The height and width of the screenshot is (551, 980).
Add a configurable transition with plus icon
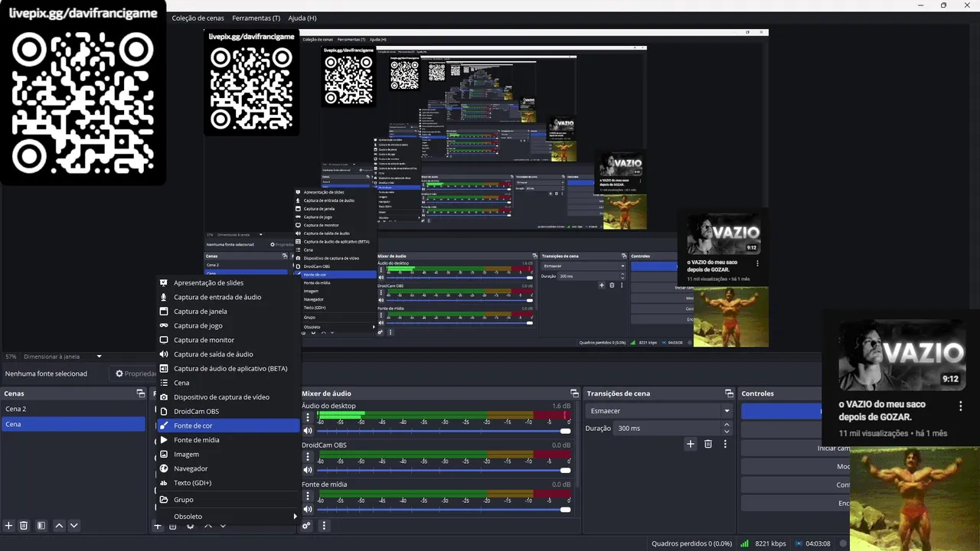coord(690,444)
